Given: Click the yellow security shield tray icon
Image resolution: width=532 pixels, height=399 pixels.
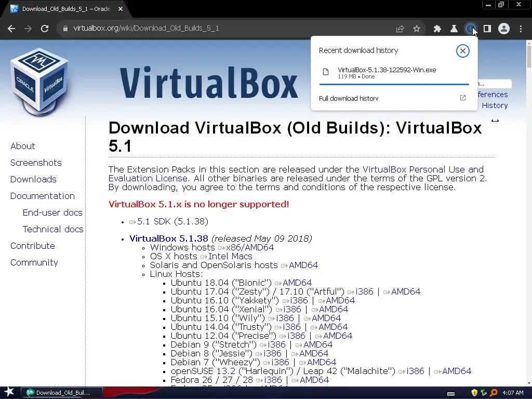Looking at the screenshot, I should click(474, 393).
